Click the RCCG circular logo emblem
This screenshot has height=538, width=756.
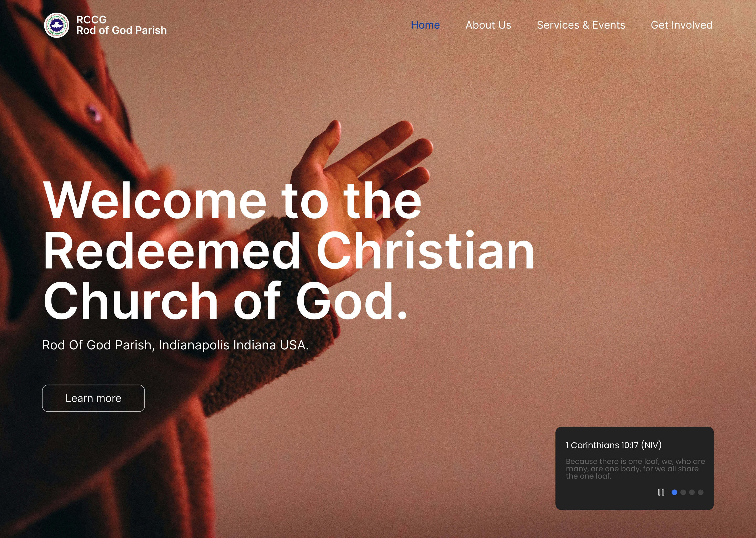57,25
